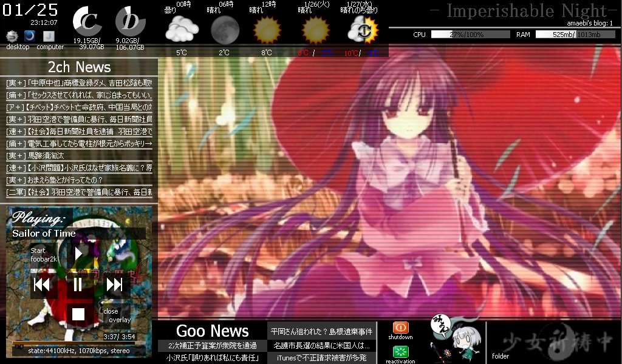Click the Sailor of Time track title
This screenshot has width=622, height=364.
coord(44,234)
